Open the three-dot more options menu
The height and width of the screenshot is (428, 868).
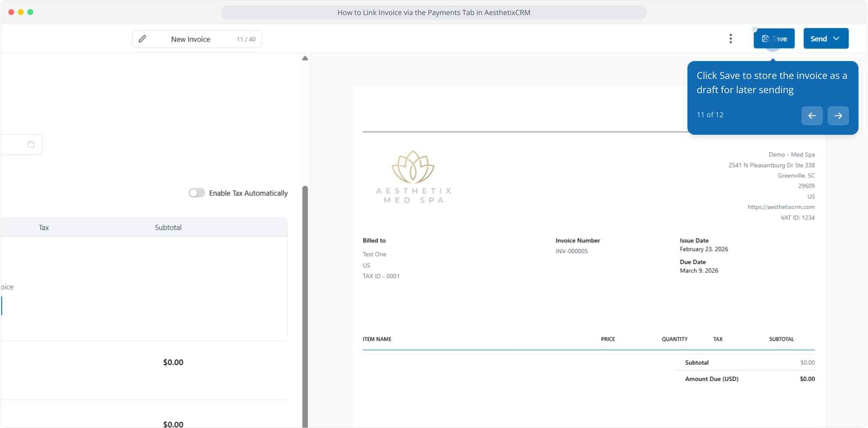(731, 38)
